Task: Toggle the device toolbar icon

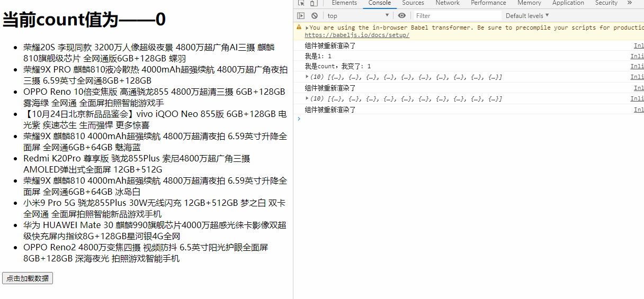Action: tap(315, 3)
